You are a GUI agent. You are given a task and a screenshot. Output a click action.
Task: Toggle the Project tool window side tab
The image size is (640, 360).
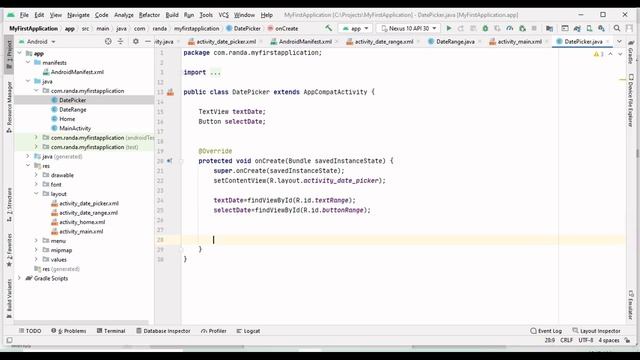(9, 54)
